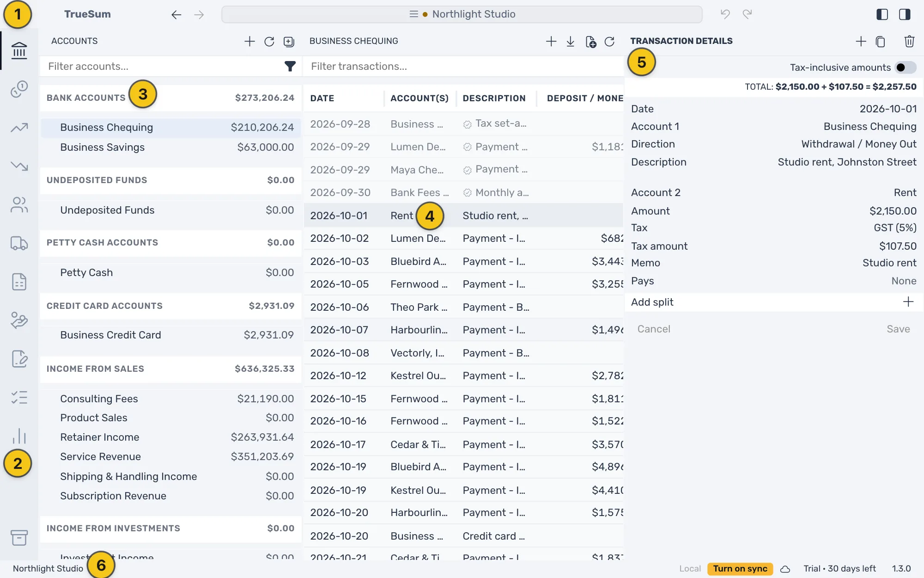The height and width of the screenshot is (578, 924).
Task: Open the contacts people sidebar icon
Action: click(19, 204)
